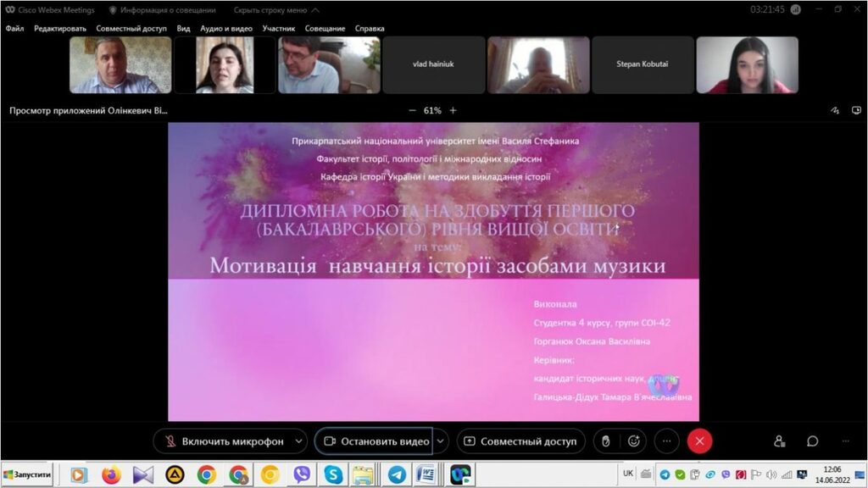Open the Аудио и видео menu
The height and width of the screenshot is (488, 868).
[226, 28]
